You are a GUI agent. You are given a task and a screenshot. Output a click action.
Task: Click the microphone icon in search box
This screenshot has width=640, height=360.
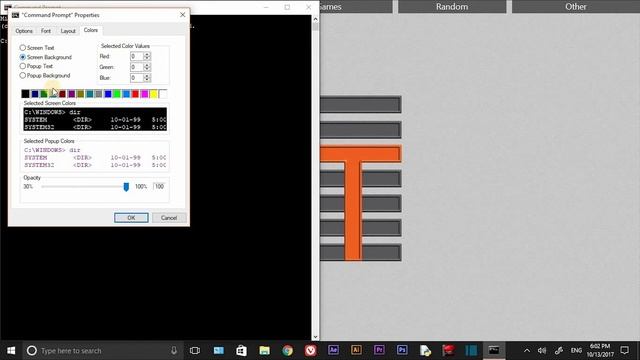[174, 351]
